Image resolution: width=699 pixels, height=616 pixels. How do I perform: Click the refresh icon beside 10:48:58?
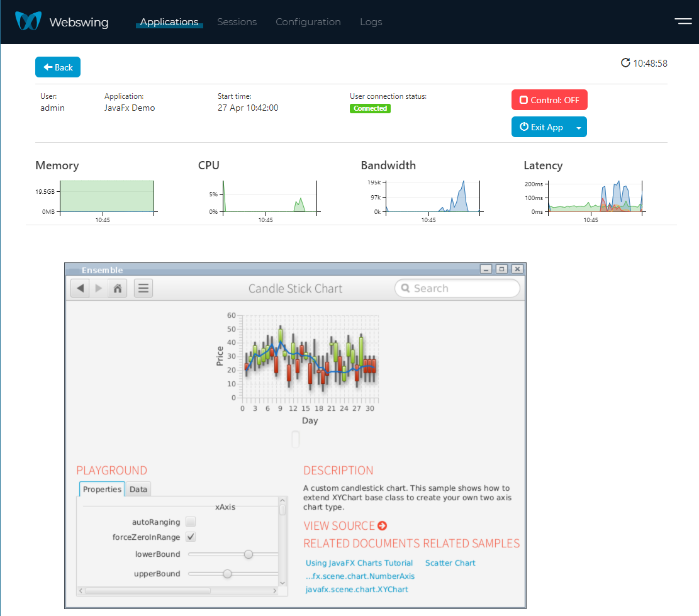(x=625, y=63)
